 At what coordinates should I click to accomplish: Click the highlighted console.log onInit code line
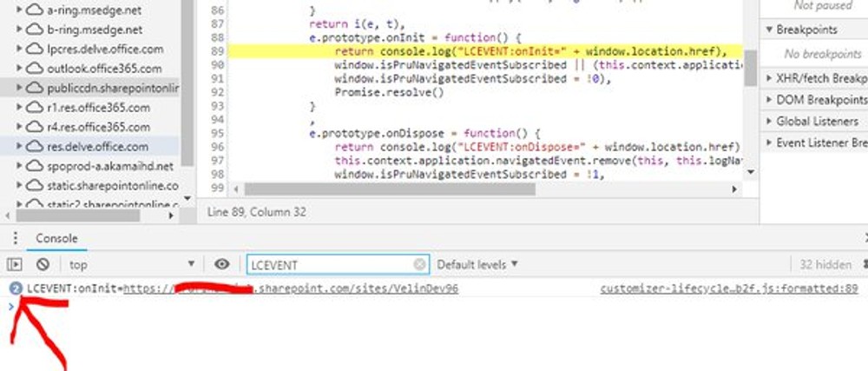tap(484, 51)
